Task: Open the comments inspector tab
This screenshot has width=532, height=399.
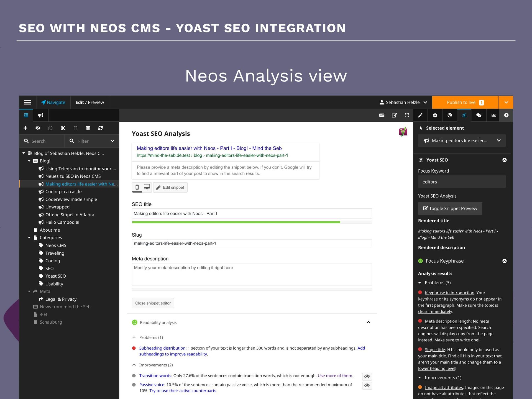Action: (x=479, y=115)
